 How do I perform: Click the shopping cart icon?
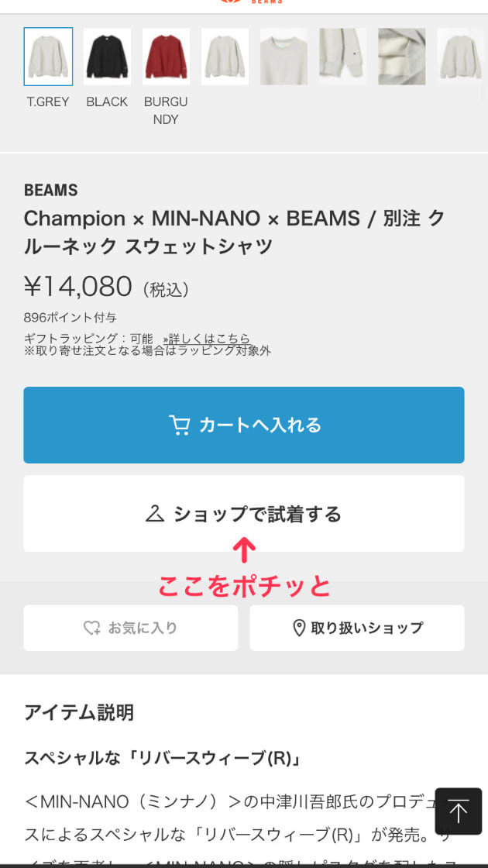click(180, 425)
